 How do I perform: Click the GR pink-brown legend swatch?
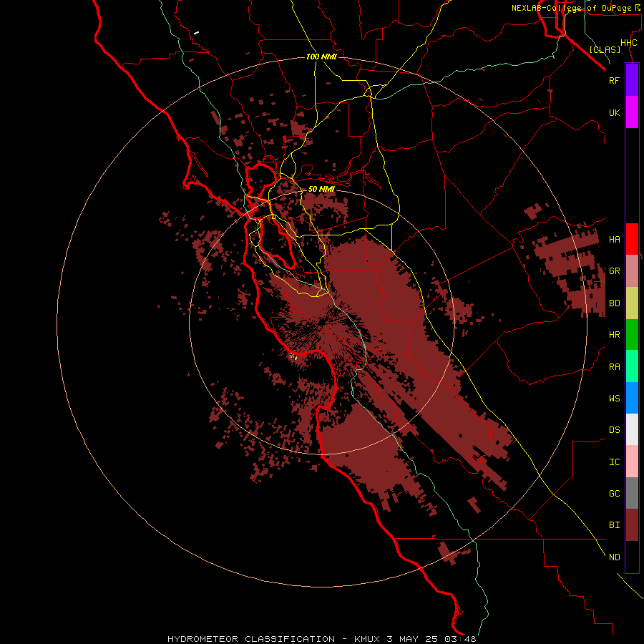(632, 271)
